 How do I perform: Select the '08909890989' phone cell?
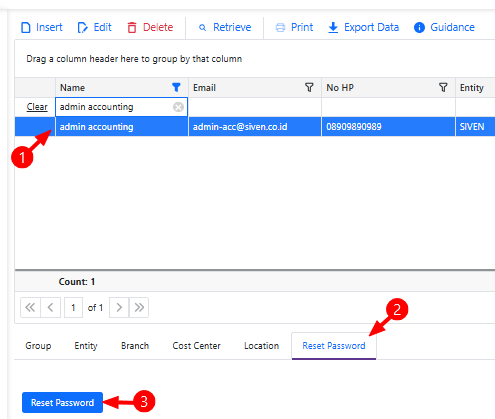click(x=388, y=127)
